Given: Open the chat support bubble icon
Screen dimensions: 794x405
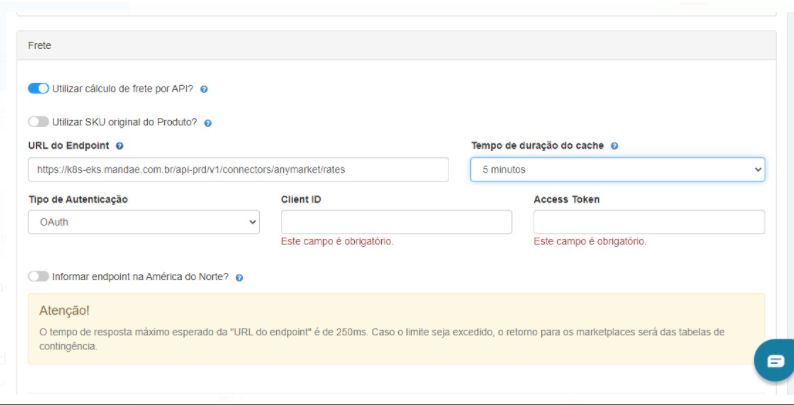Looking at the screenshot, I should [x=775, y=361].
